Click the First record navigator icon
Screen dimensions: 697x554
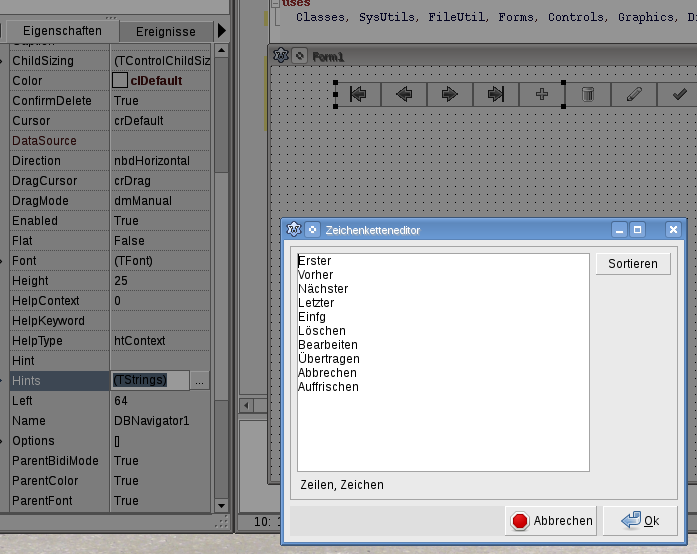pos(358,94)
